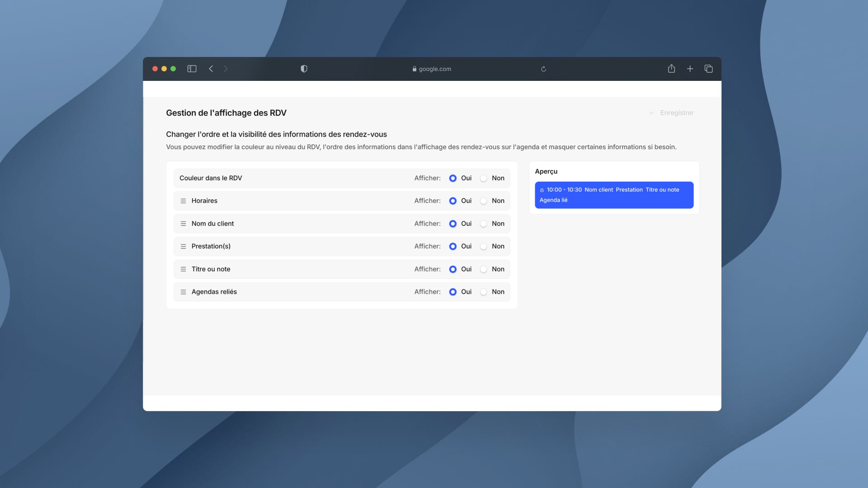Image resolution: width=868 pixels, height=488 pixels.
Task: Open the share sheet icon
Action: coord(671,69)
